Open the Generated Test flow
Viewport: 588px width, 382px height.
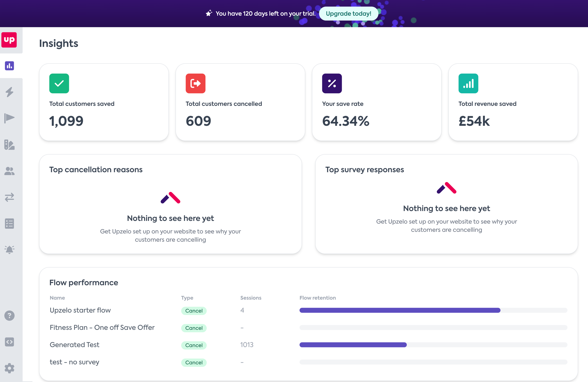coord(74,345)
